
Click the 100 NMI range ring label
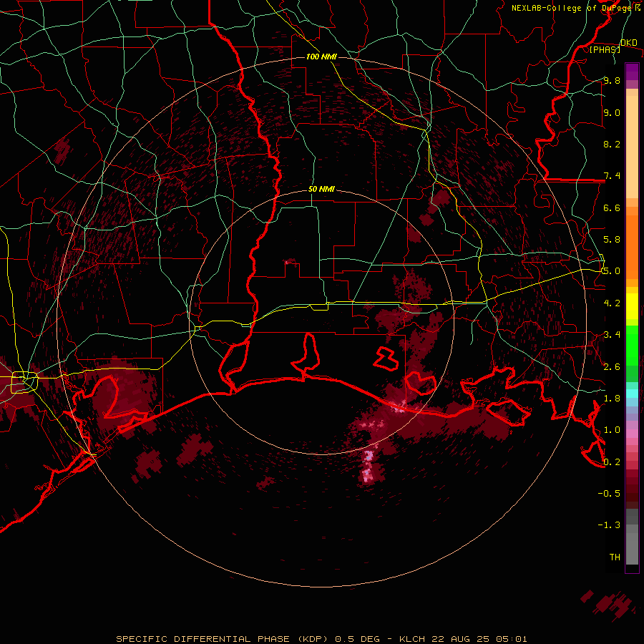point(321,57)
